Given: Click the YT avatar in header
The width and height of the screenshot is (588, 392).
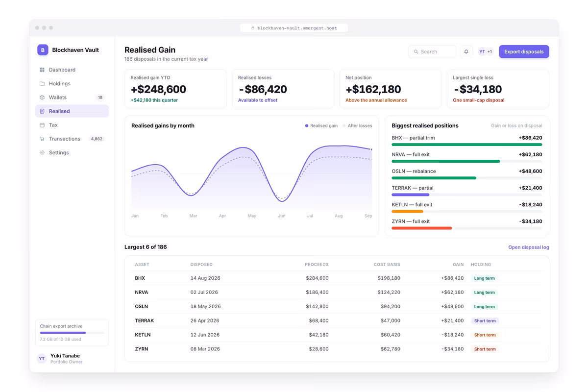Looking at the screenshot, I should (482, 51).
